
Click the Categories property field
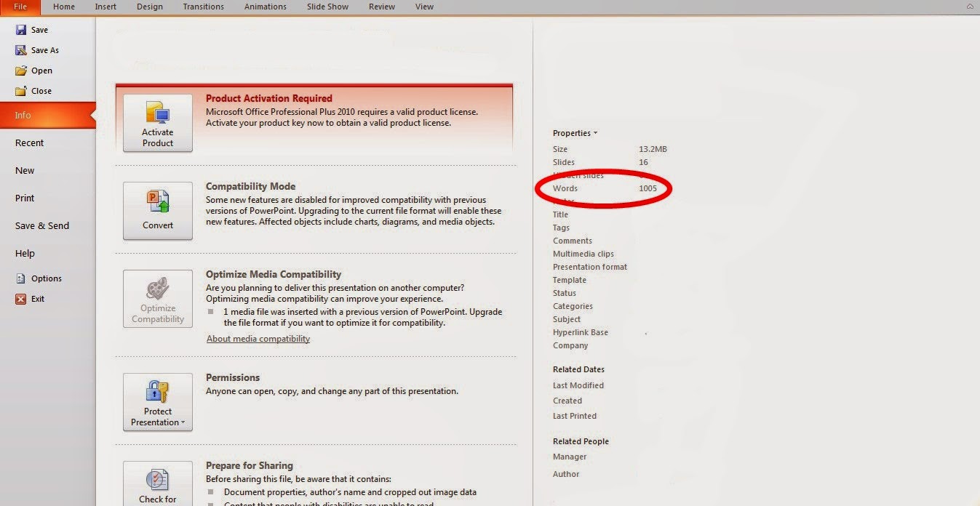coord(573,306)
